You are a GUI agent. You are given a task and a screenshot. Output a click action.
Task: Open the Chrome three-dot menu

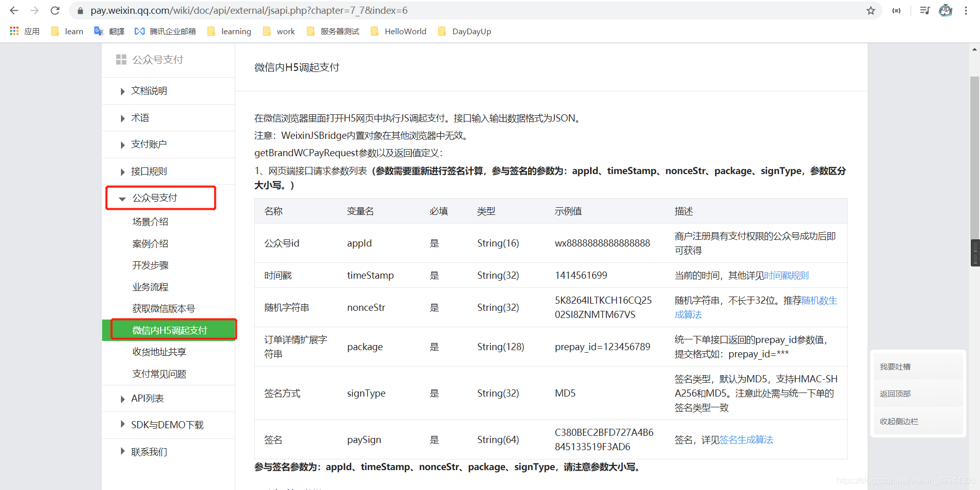coord(966,10)
